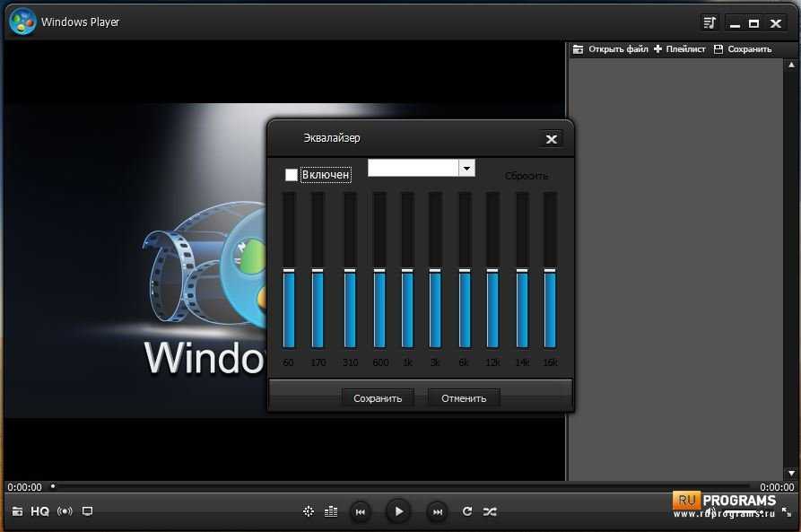Maximize the Windows Player window
Image resolution: width=801 pixels, height=532 pixels.
pos(754,23)
